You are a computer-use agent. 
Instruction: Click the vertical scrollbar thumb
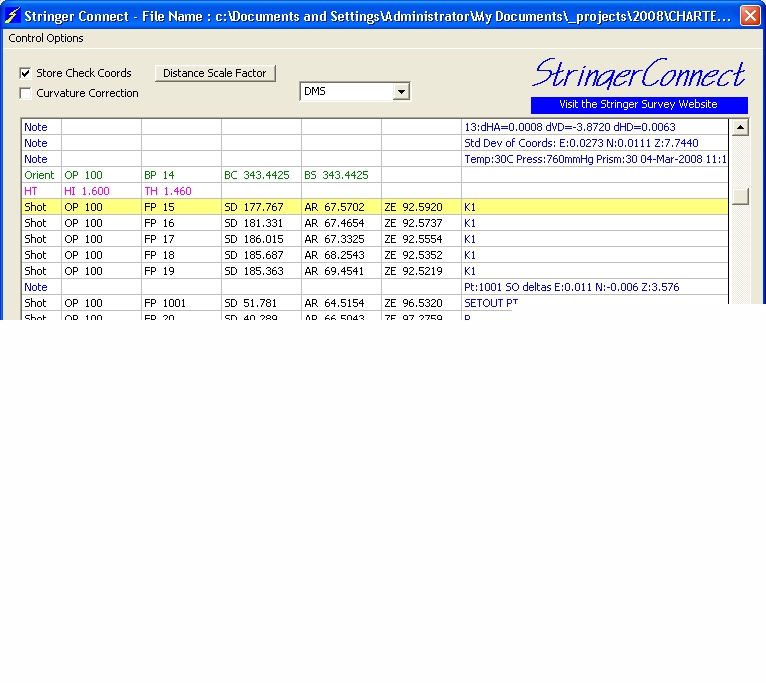click(740, 196)
